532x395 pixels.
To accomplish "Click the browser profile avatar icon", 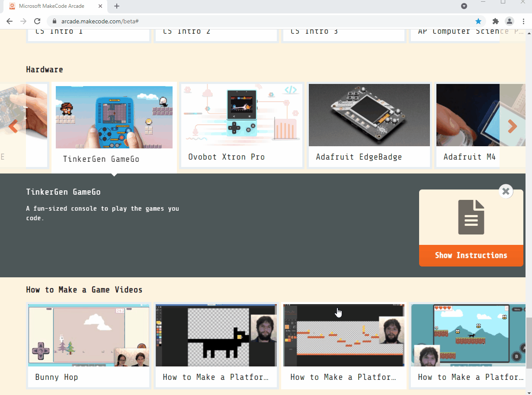I will coord(509,21).
